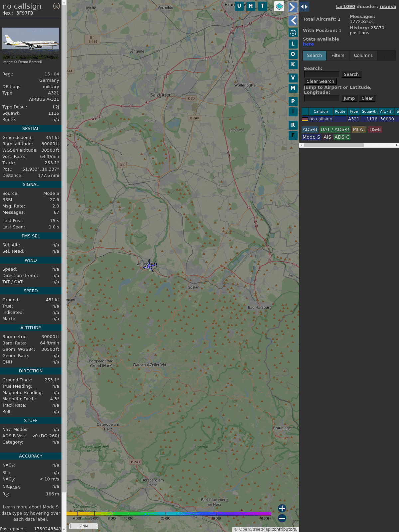Viewport: 399px width, 532px height.
Task: Toggle the U map button
Action: coord(239,6)
